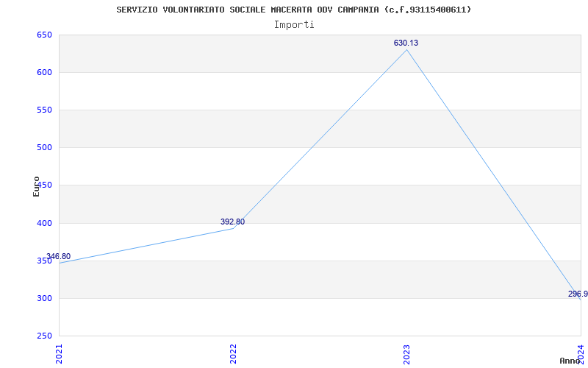The width and height of the screenshot is (588, 368).
Task: Click the 2022 x-axis label
Action: tap(233, 354)
